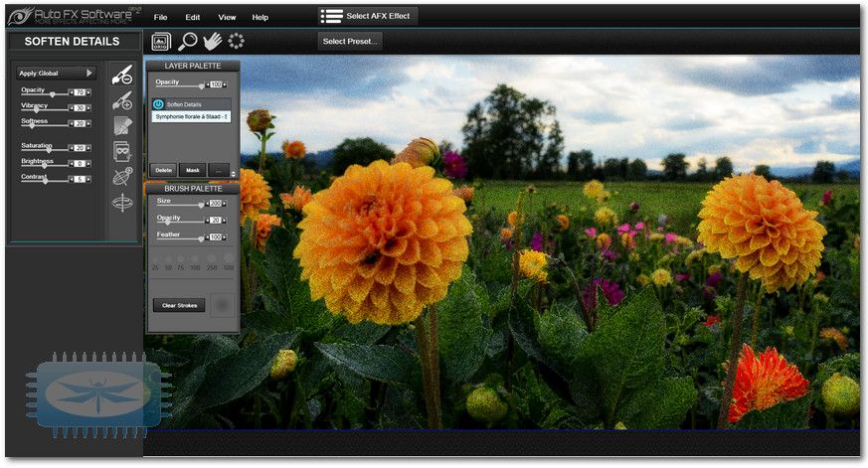Open the Edit menu
The image size is (868, 468).
coord(193,17)
